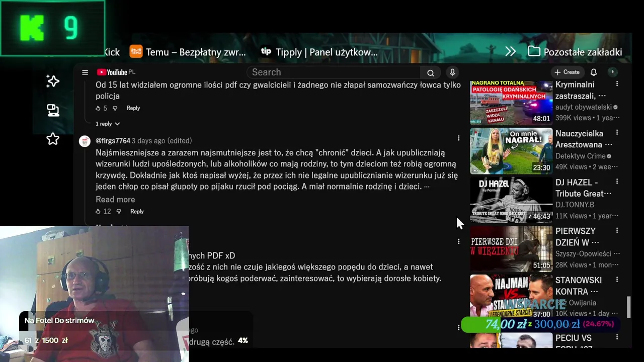Click the page vertical scrollbar thumb
Image resolution: width=644 pixels, height=362 pixels.
[628, 307]
